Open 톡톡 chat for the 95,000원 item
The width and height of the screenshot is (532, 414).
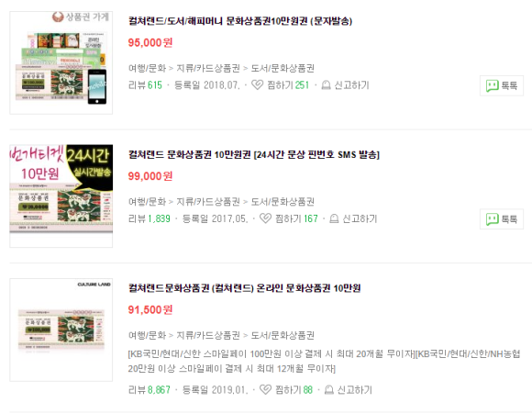(x=502, y=85)
